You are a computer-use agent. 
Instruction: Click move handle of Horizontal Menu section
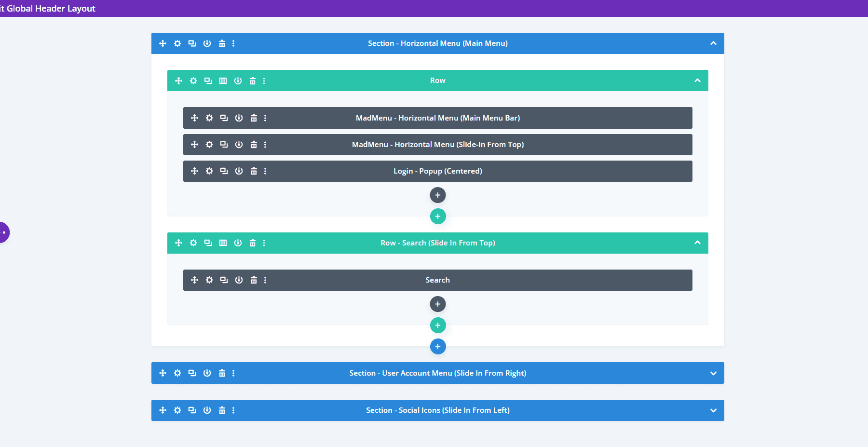[163, 43]
